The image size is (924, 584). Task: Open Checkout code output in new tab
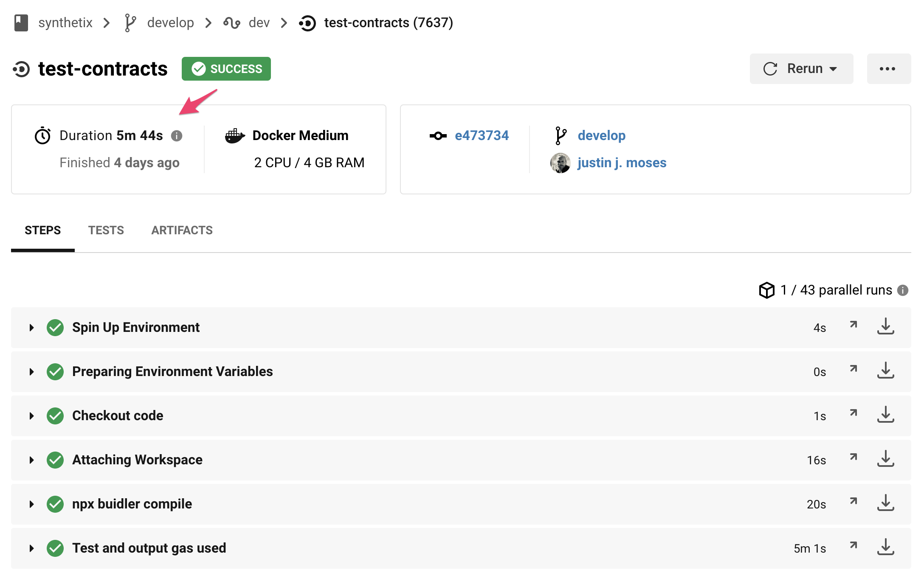[x=854, y=413]
